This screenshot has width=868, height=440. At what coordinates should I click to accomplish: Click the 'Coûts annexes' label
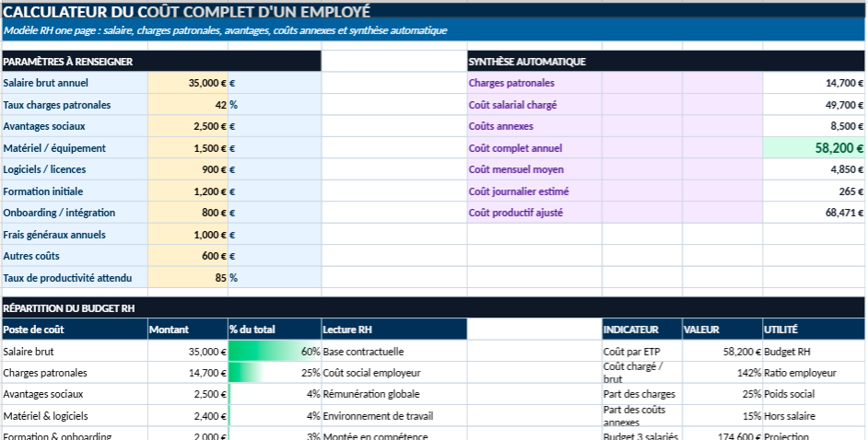coord(500,126)
